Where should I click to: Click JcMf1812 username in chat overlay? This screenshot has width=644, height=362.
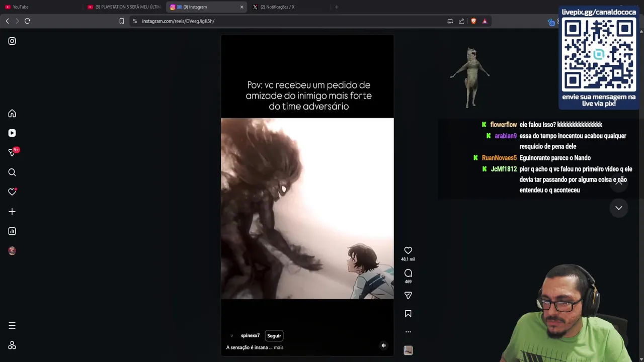504,169
